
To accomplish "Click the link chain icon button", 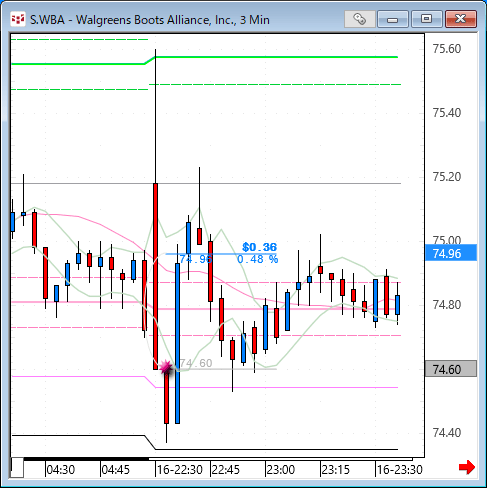I will pyautogui.click(x=360, y=19).
